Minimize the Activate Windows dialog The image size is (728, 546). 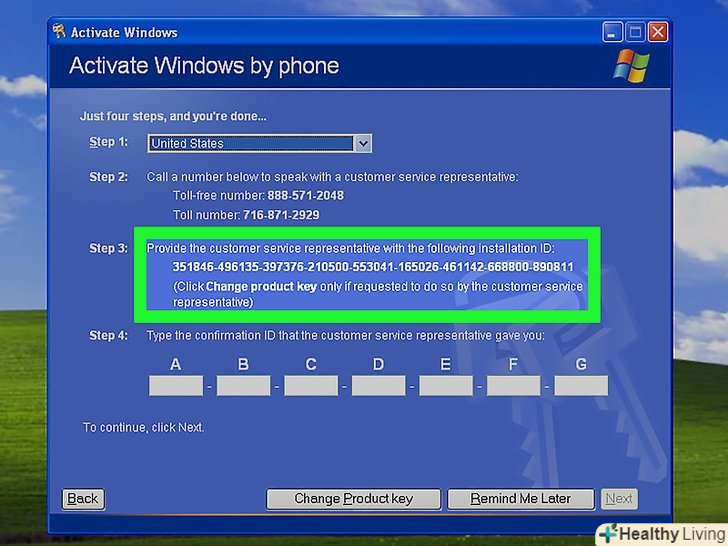612,32
